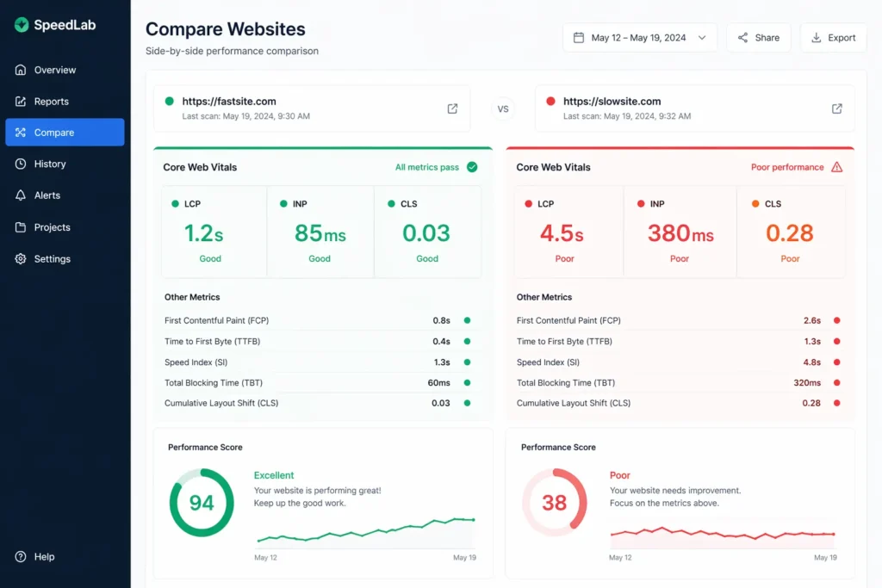The height and width of the screenshot is (588, 882).
Task: Click the History clock icon
Action: point(21,164)
